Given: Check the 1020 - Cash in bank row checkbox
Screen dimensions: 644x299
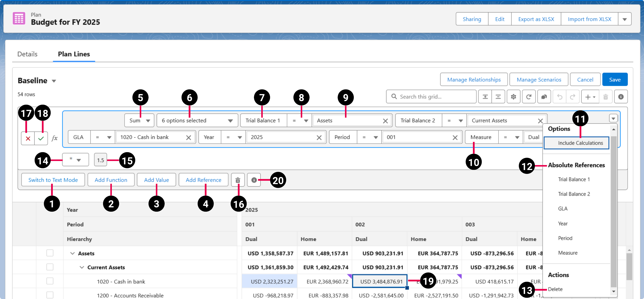Looking at the screenshot, I should click(x=50, y=281).
